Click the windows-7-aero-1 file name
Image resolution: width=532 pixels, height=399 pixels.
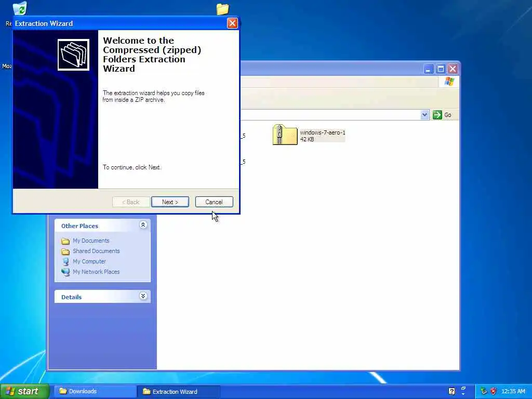pyautogui.click(x=322, y=132)
